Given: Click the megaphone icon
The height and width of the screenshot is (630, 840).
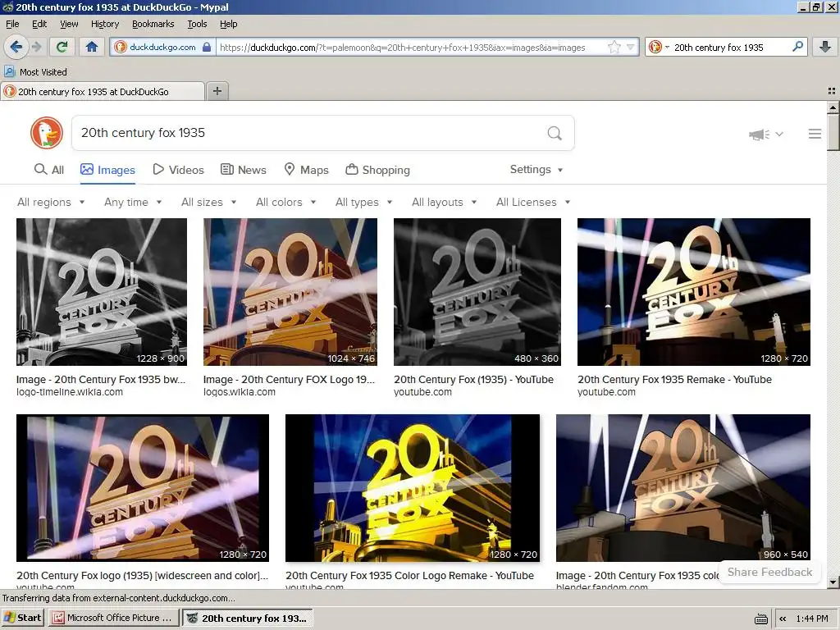Looking at the screenshot, I should click(759, 134).
